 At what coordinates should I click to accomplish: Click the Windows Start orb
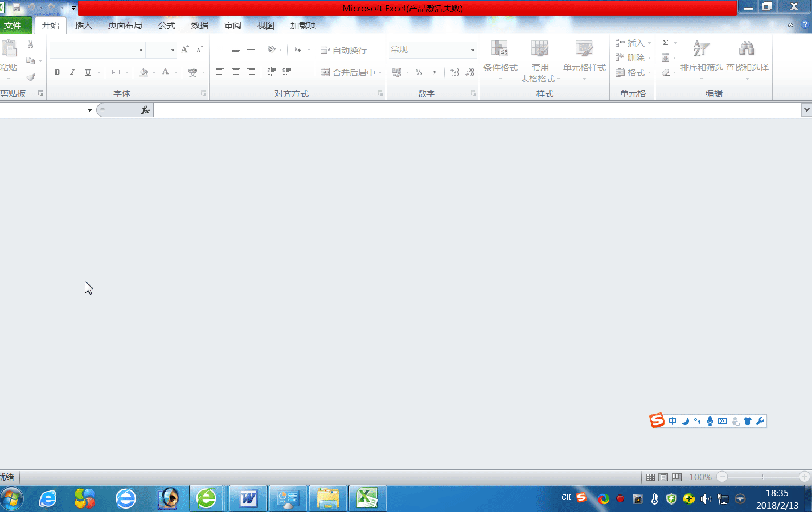click(11, 499)
